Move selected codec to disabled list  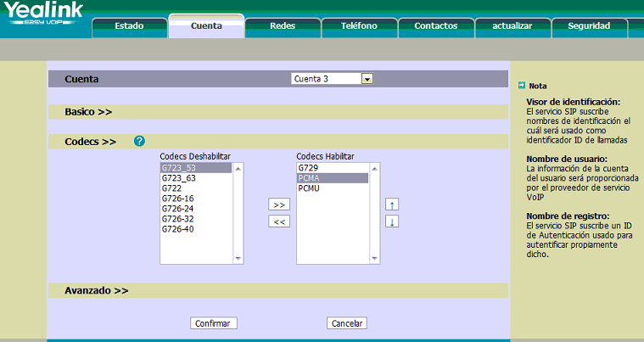[278, 221]
